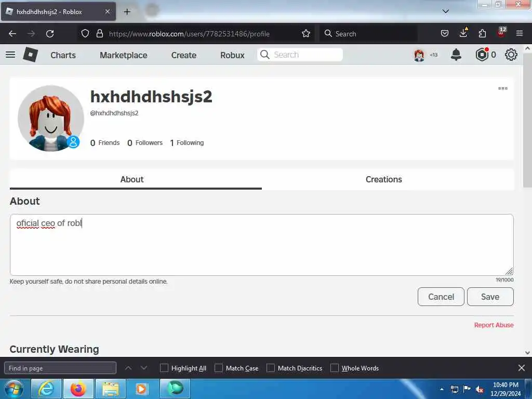View the 0 Friends list
This screenshot has width=532, height=399.
pos(105,143)
